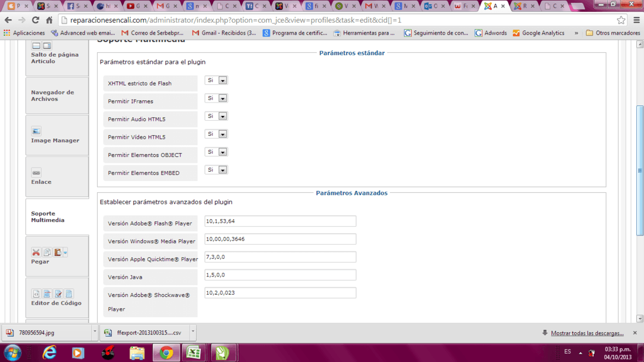Click the page vertical scrollbar thumb
The image size is (644, 362).
point(639,170)
